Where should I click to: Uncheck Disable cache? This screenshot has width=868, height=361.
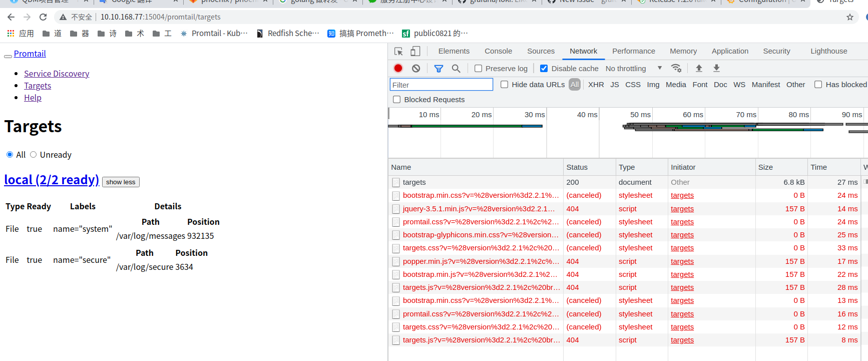[544, 69]
